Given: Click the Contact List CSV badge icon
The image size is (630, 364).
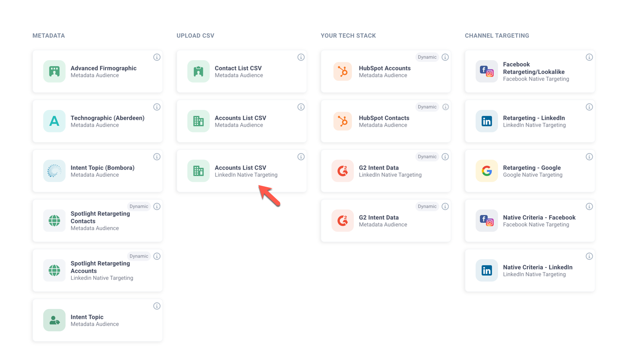Looking at the screenshot, I should click(x=198, y=71).
